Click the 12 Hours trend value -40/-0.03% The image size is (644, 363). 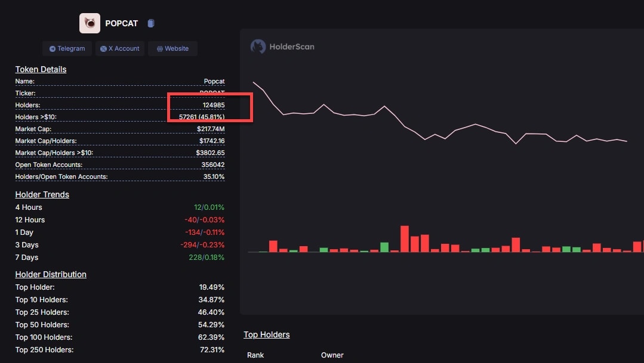tap(205, 220)
